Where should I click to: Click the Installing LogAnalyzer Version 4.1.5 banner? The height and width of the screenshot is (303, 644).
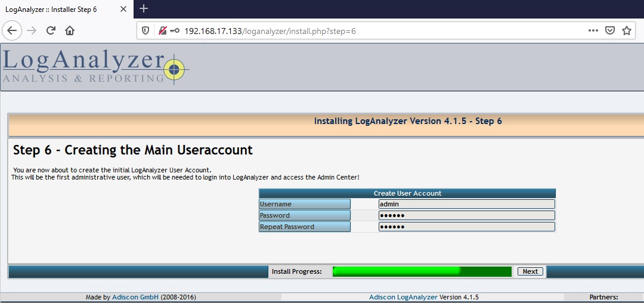(x=408, y=121)
